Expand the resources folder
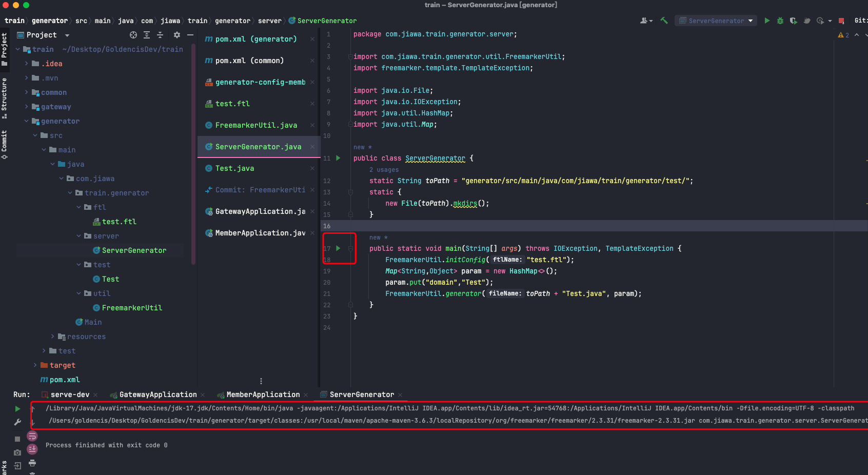868x475 pixels. [52, 337]
